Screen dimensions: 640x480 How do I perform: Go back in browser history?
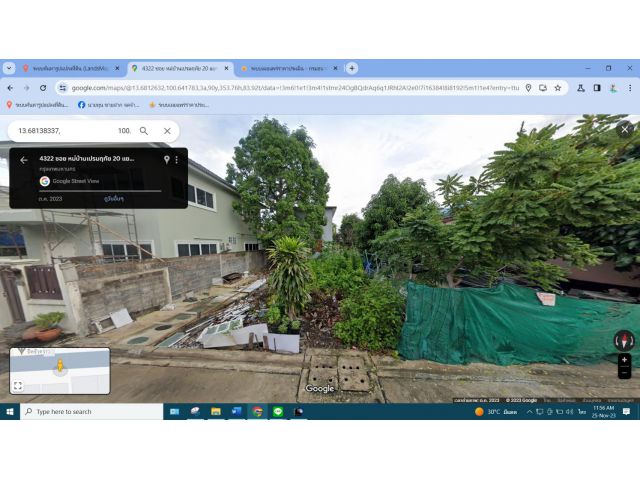pyautogui.click(x=10, y=88)
